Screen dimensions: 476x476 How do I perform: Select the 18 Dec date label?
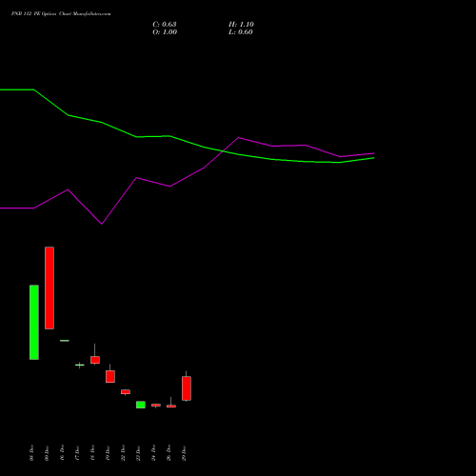coord(92,453)
